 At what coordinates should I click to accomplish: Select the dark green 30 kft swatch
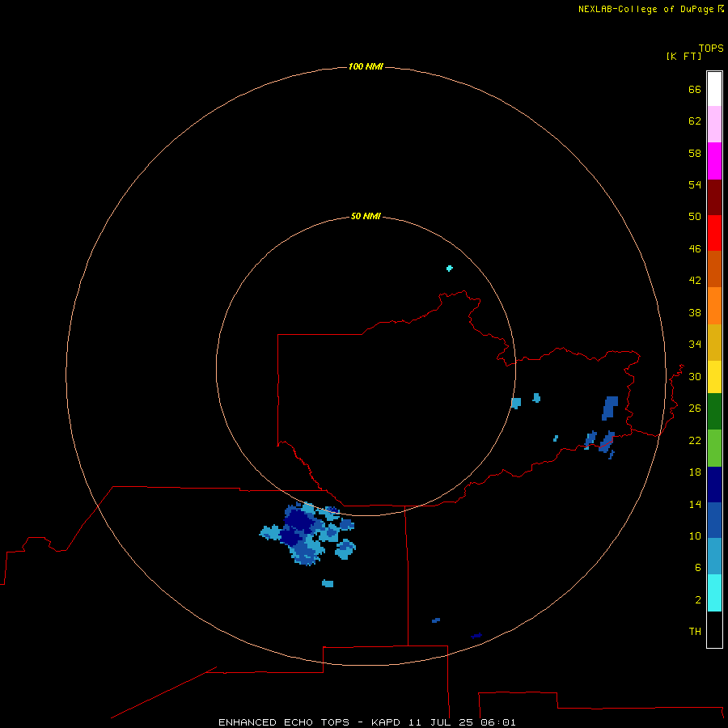[x=714, y=412]
